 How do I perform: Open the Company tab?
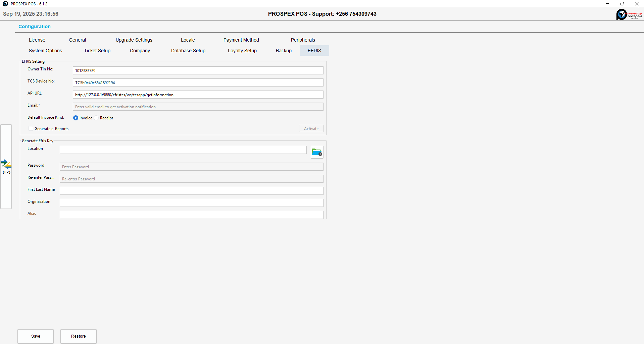pos(140,51)
